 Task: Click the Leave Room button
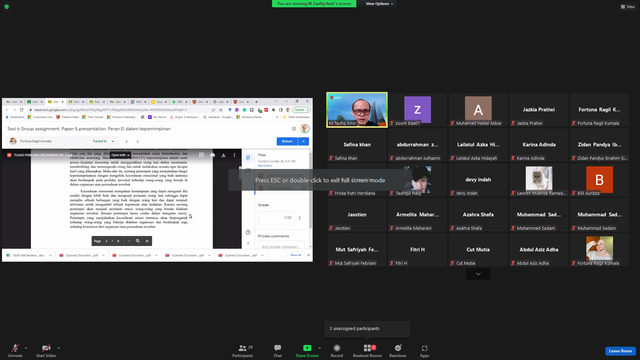pos(620,351)
